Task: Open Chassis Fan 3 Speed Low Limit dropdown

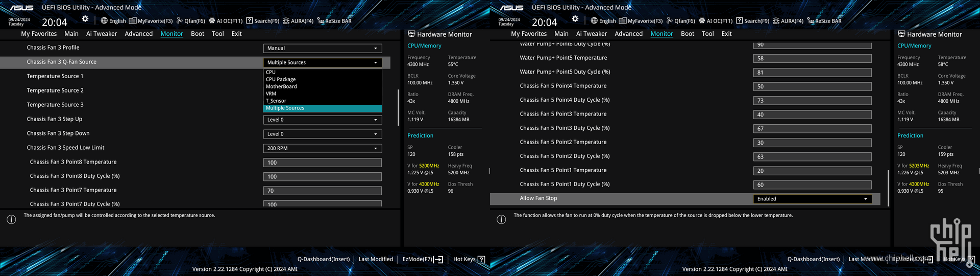Action: click(323, 148)
